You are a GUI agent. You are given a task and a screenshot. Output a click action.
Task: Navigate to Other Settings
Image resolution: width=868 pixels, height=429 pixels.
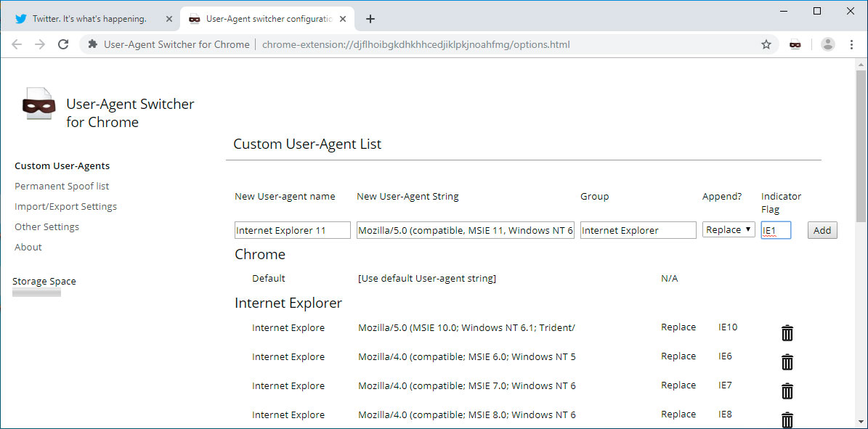(47, 227)
